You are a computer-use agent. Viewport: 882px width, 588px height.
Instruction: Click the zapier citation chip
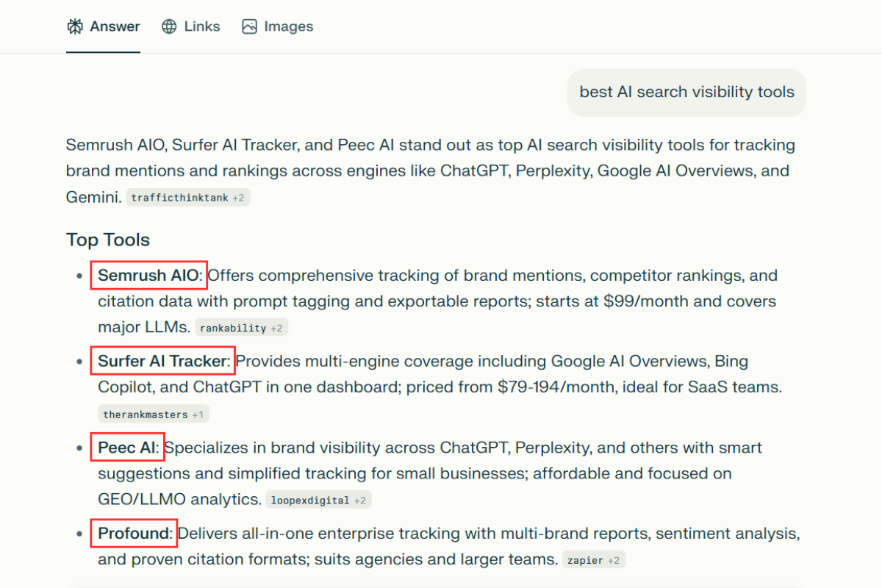click(584, 559)
